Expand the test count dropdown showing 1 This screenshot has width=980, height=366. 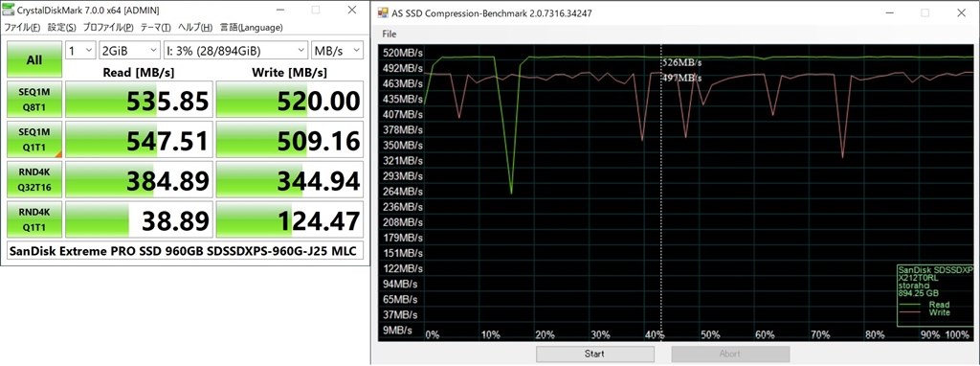[80, 51]
